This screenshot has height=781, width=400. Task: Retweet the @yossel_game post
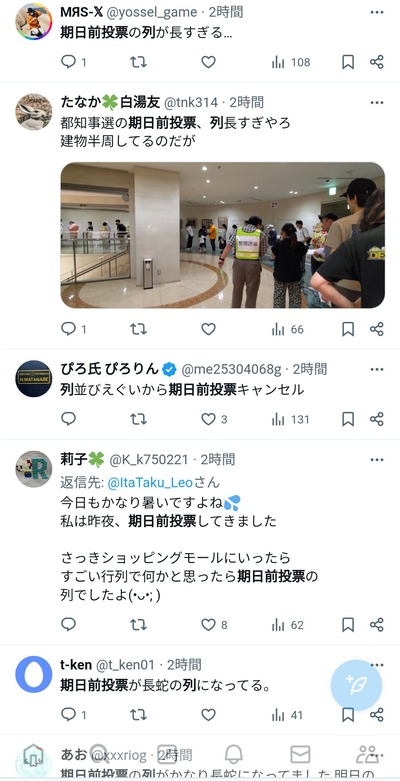click(x=138, y=62)
